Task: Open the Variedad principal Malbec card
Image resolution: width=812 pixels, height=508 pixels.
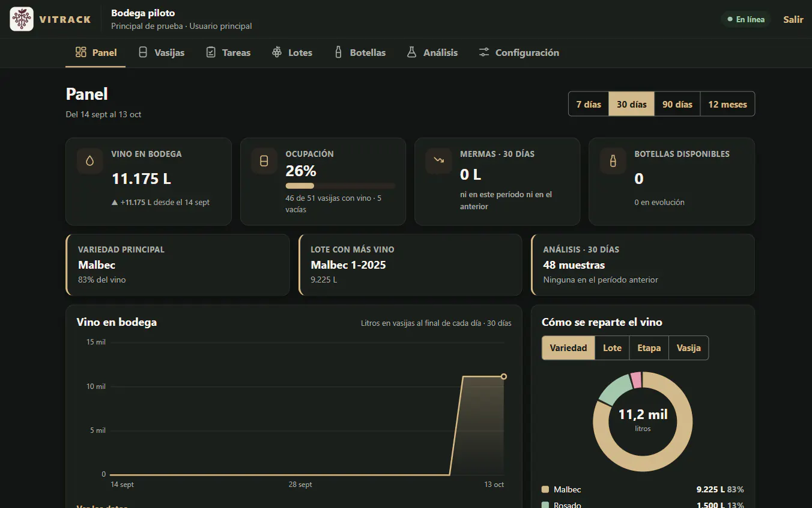Action: (x=178, y=265)
